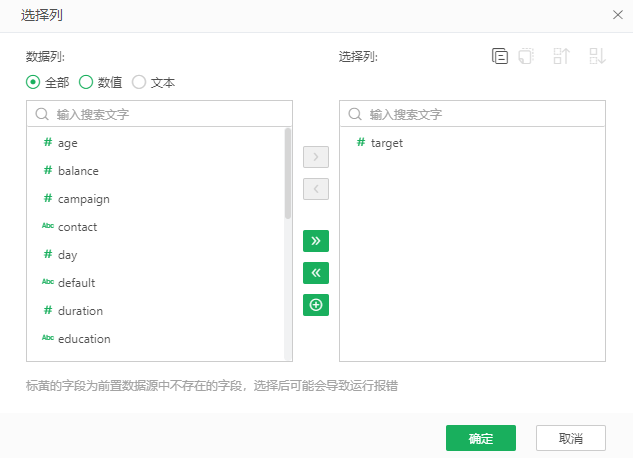Click the single left arrow move button

pyautogui.click(x=315, y=189)
